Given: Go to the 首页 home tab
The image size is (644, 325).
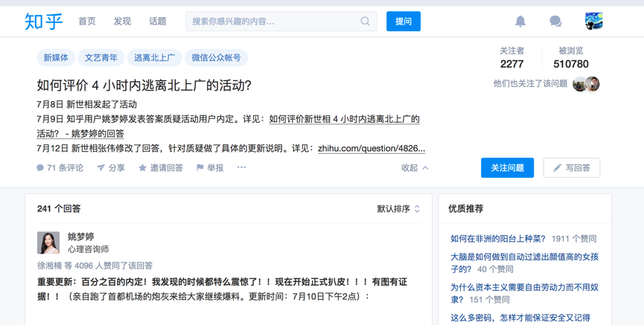Looking at the screenshot, I should (x=87, y=22).
